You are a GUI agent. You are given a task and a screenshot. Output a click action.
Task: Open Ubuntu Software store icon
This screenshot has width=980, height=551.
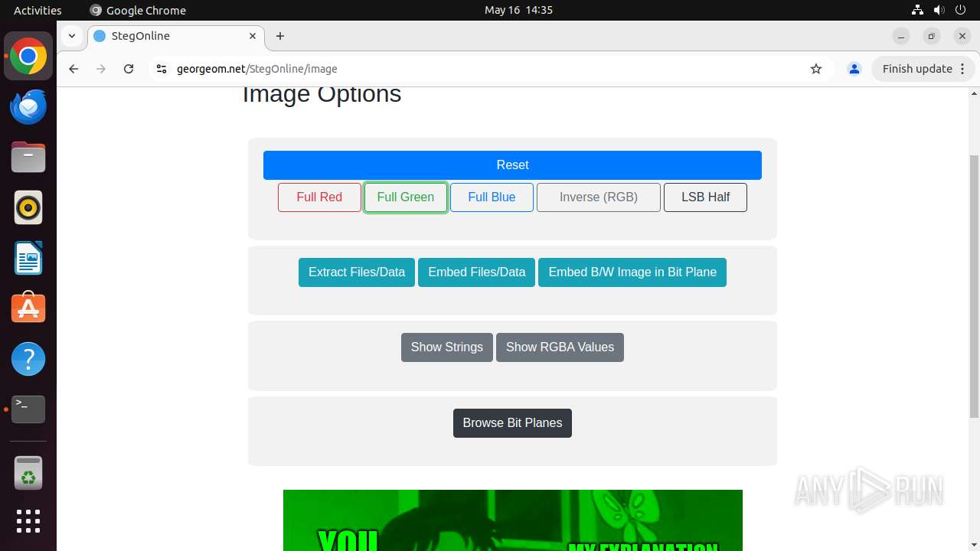[28, 308]
